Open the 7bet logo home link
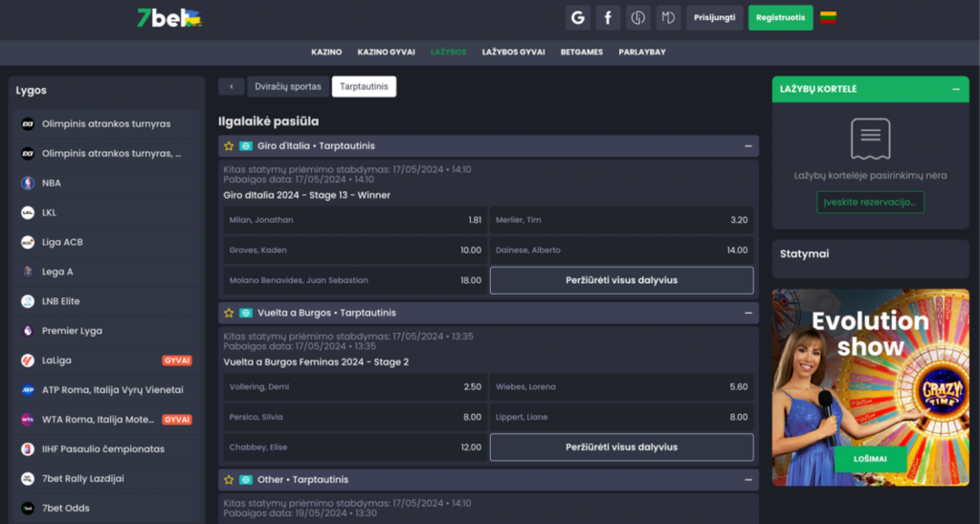The width and height of the screenshot is (980, 524). (x=169, y=17)
